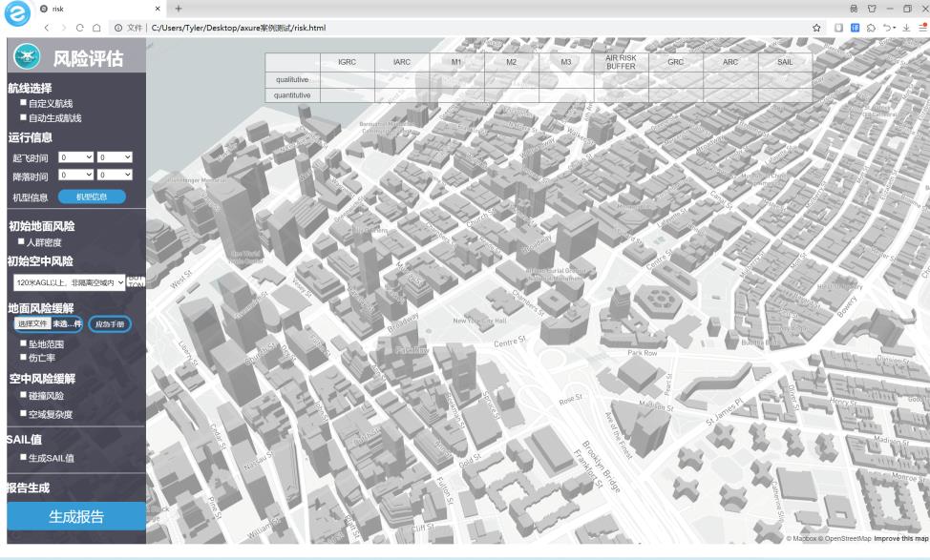Enable the 自动生成航线 checkbox

[24, 117]
